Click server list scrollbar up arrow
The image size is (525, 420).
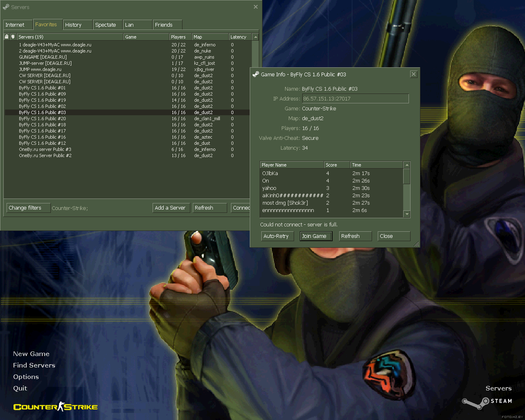(256, 37)
